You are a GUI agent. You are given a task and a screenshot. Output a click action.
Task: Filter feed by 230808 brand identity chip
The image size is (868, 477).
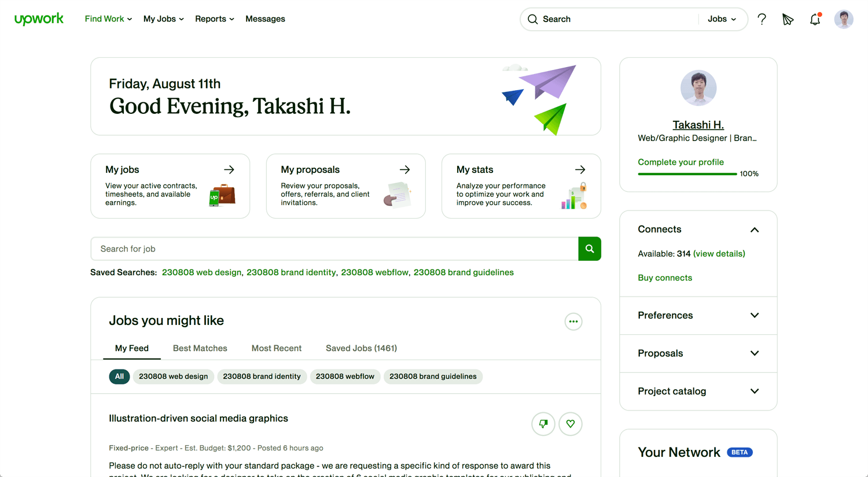click(262, 376)
